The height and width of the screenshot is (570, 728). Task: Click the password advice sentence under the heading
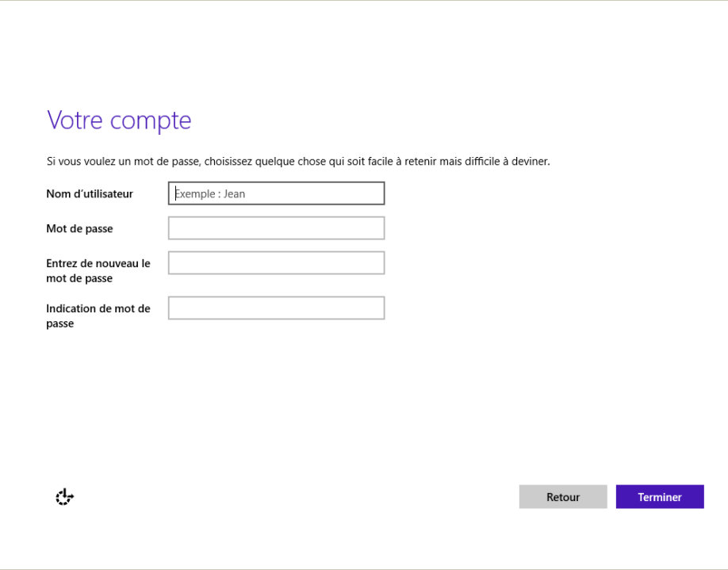click(x=298, y=162)
